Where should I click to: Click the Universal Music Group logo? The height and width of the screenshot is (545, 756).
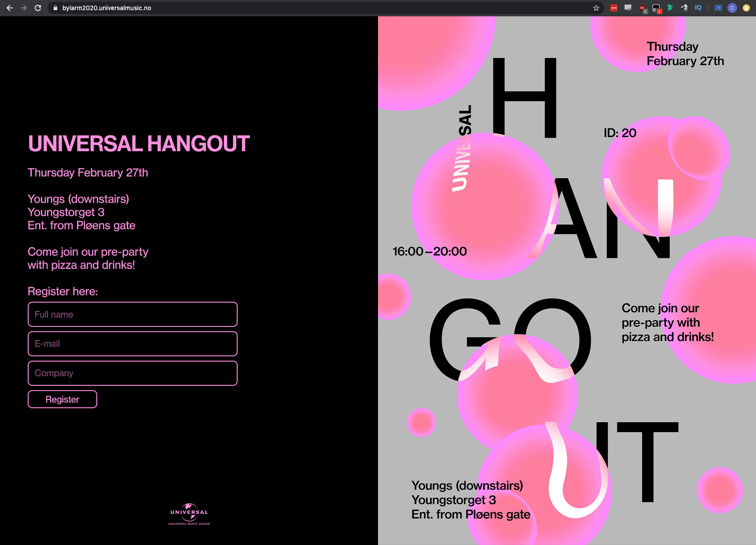[189, 514]
